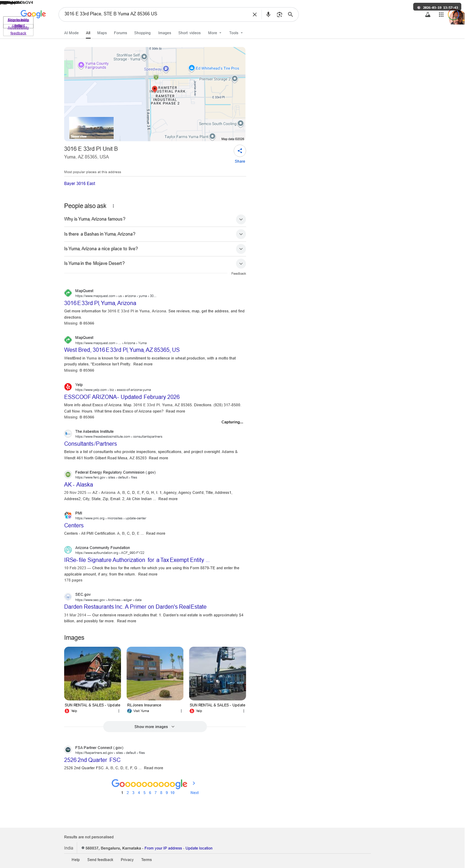Open the Bayer 3016 East link
Image resolution: width=470 pixels, height=868 pixels.
coord(79,184)
